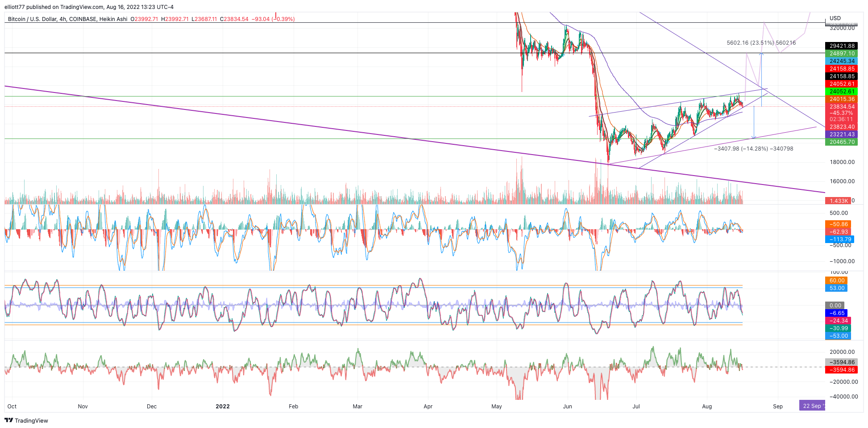Image resolution: width=868 pixels, height=428 pixels.
Task: Click the −40000.00 bottom pane axis tick
Action: 843,397
